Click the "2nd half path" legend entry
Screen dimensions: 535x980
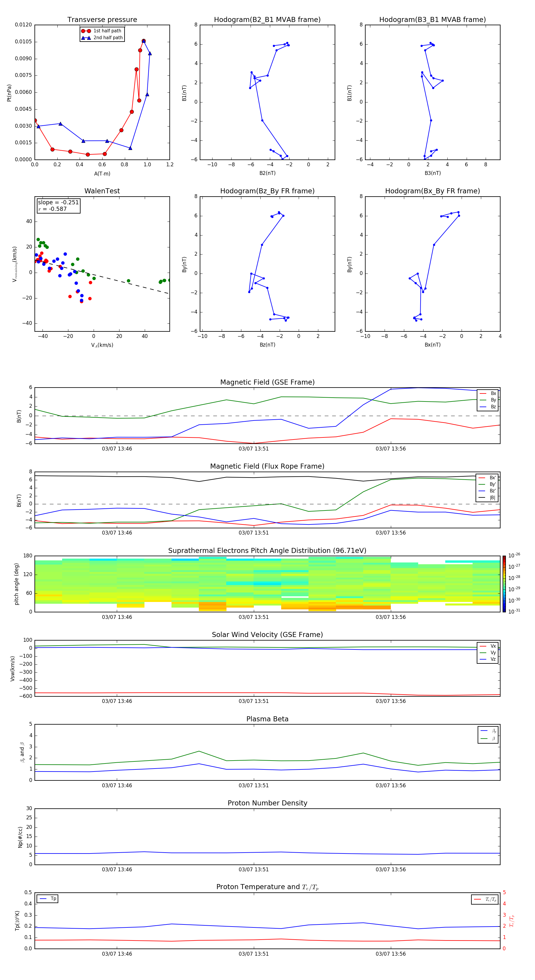102,38
